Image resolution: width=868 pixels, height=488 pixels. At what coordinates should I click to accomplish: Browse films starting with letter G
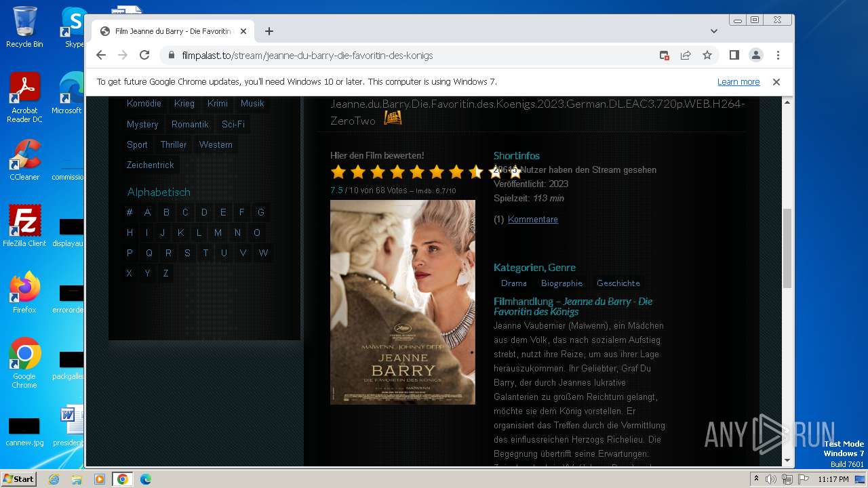[261, 212]
